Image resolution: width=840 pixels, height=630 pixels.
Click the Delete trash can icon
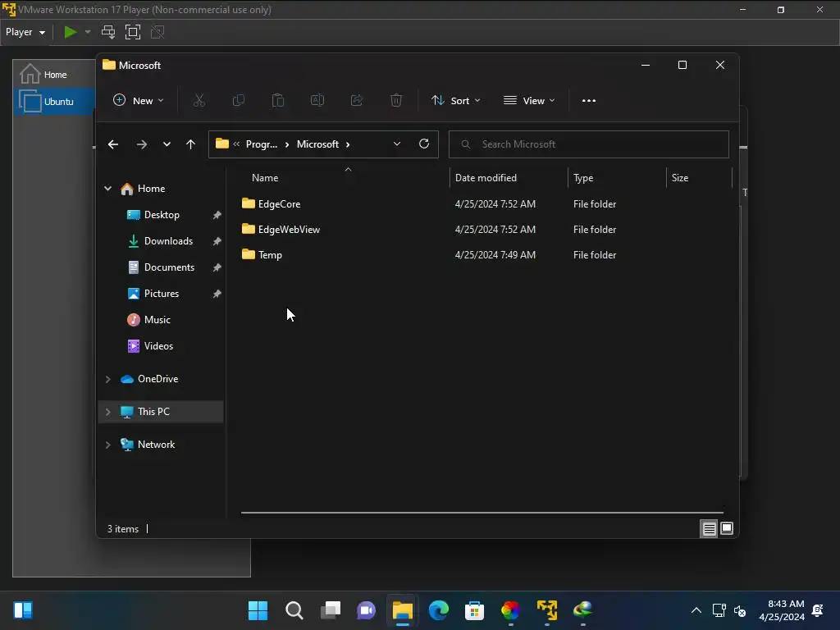(396, 101)
